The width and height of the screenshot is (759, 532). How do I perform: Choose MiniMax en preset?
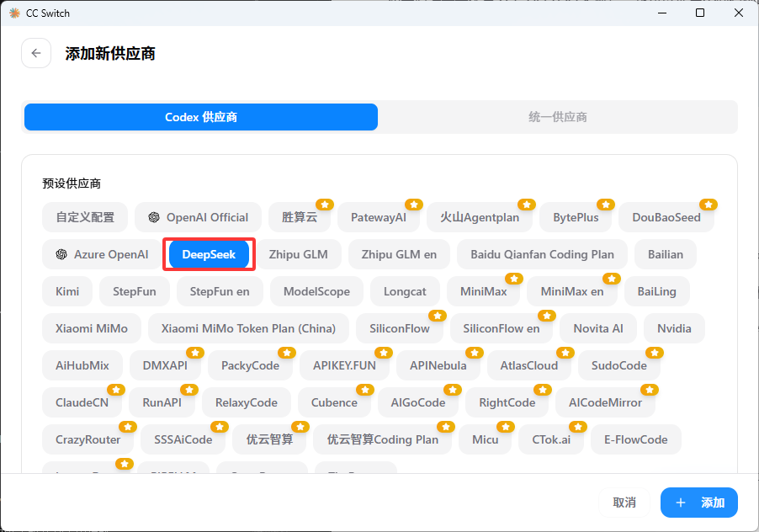[x=572, y=291]
